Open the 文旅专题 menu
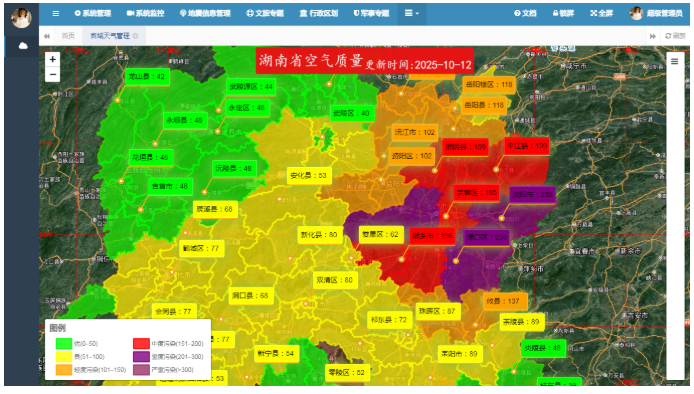The width and height of the screenshot is (694, 394). [x=265, y=13]
